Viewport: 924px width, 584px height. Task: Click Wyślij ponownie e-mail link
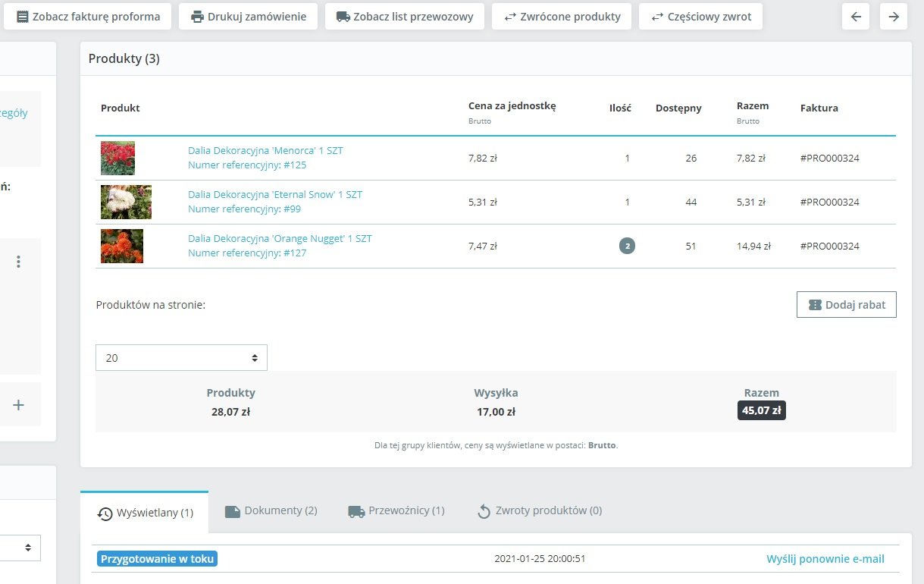(825, 559)
